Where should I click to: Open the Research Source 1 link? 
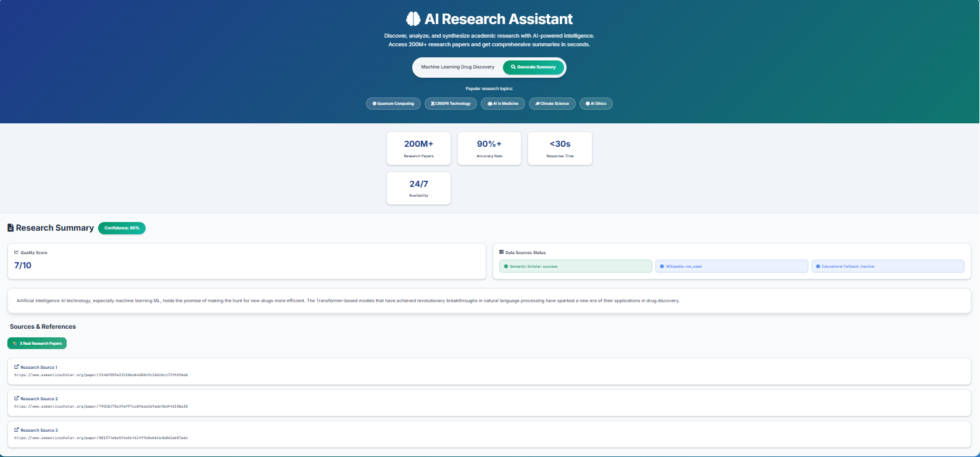tap(39, 367)
